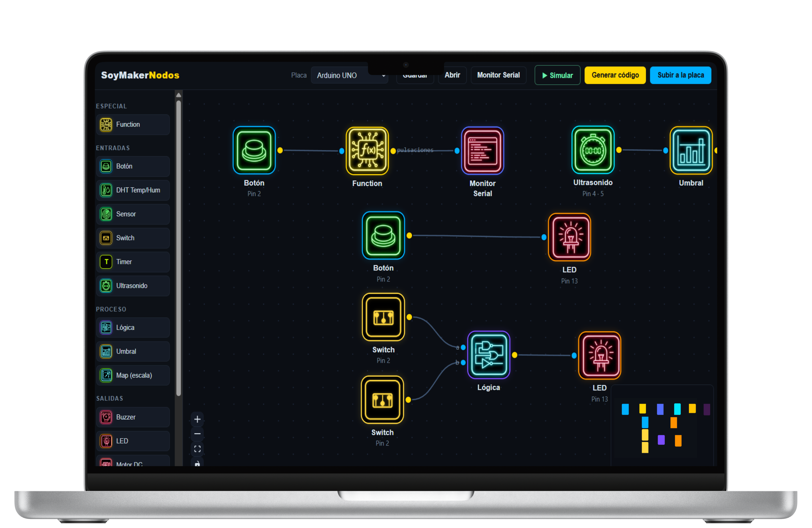812x528 pixels.
Task: Select the Umbral node on the canvas
Action: coord(691,150)
